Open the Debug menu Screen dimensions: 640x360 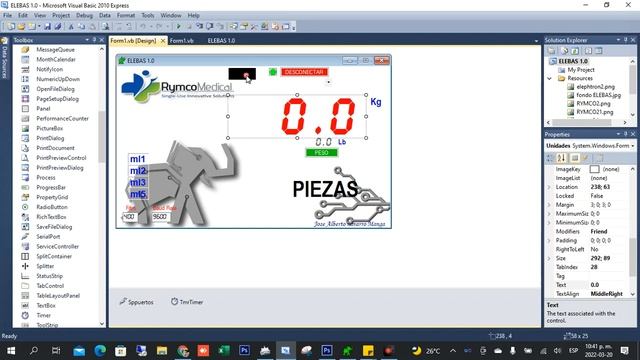click(84, 15)
